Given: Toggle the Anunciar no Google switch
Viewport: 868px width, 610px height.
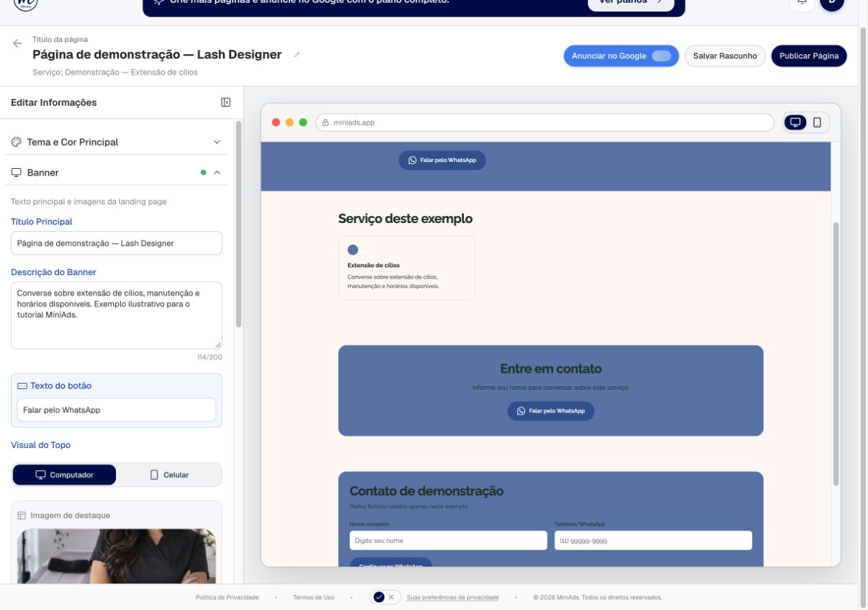Looking at the screenshot, I should pos(661,56).
